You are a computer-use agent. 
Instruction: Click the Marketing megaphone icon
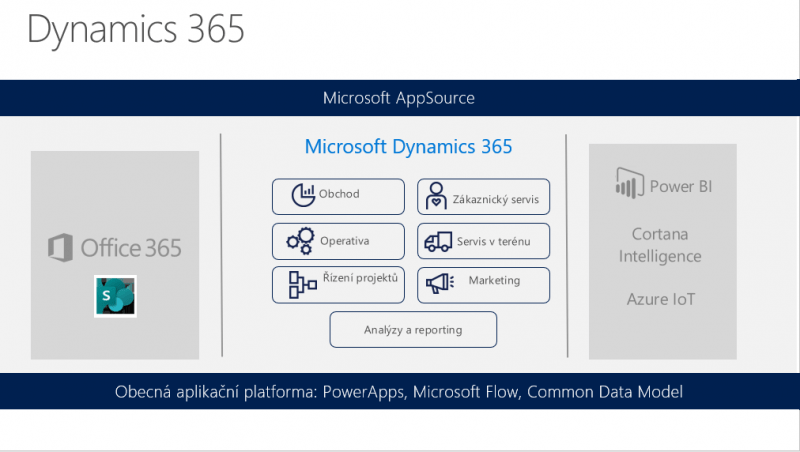point(440,283)
